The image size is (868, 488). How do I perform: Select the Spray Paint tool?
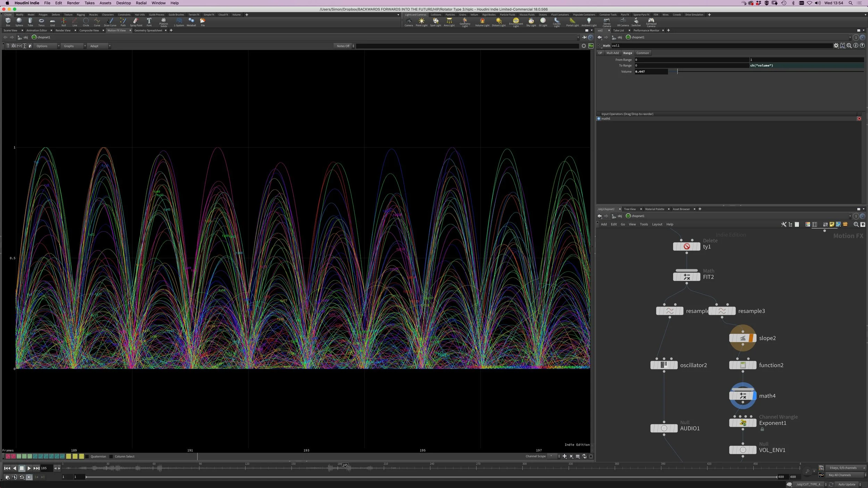(136, 22)
